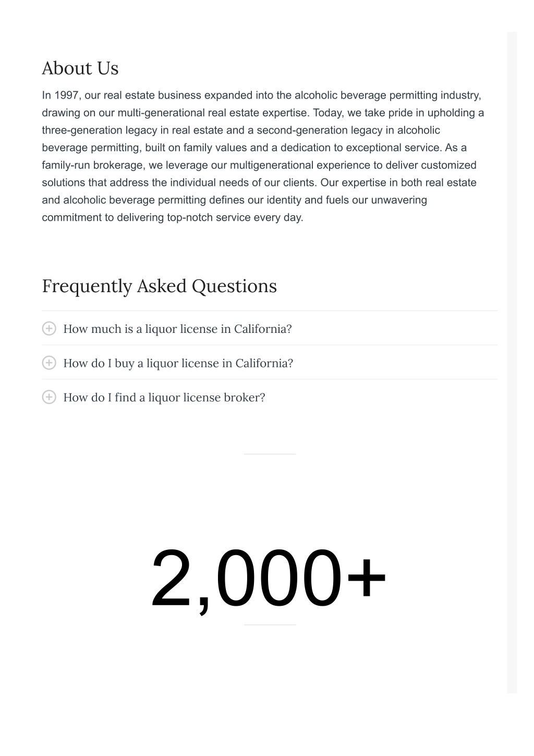Click 'alcoholic beverage permitting industry' in first line
The height and width of the screenshot is (756, 534).
click(387, 95)
